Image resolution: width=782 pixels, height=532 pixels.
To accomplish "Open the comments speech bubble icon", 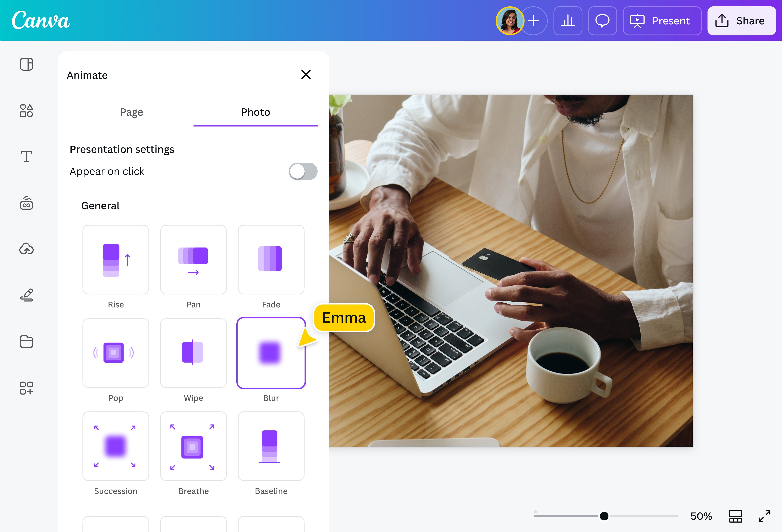I will click(x=602, y=21).
